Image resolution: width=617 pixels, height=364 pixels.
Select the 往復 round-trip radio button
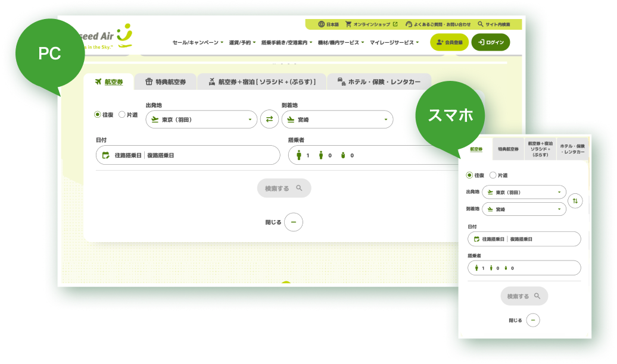[96, 114]
